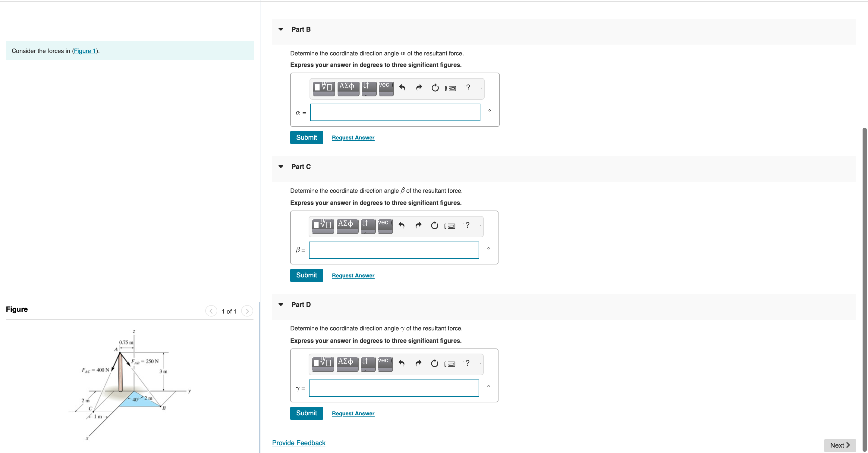Click Request Answer link for Part C
Viewport: 868px width, 453px height.
(353, 276)
